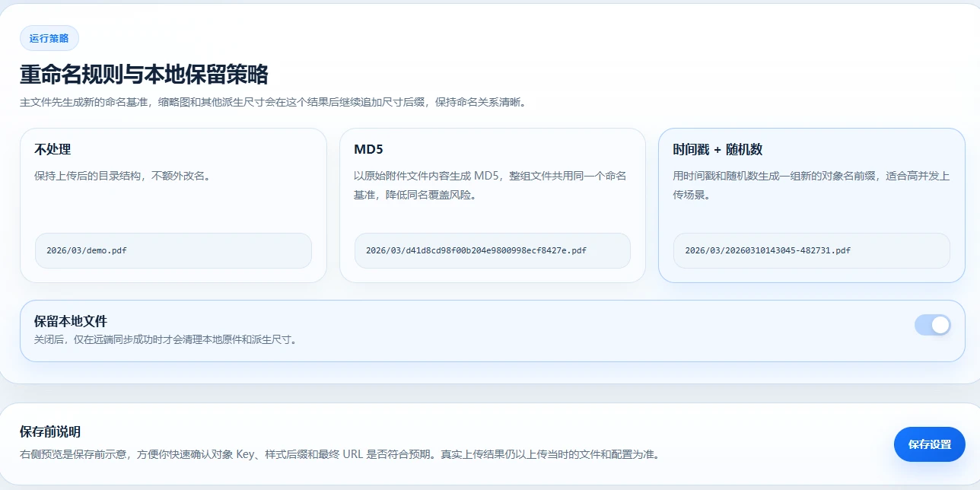Screen dimensions: 980x490
Task: Click the 重命名规则与本地保留策略 heading
Action: click(144, 75)
